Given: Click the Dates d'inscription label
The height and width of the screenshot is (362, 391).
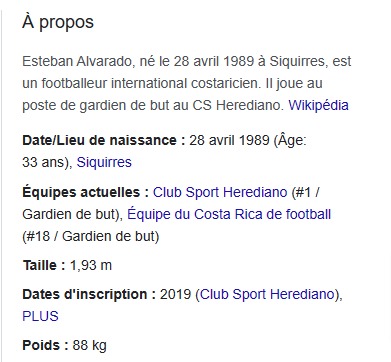Looking at the screenshot, I should [89, 294].
